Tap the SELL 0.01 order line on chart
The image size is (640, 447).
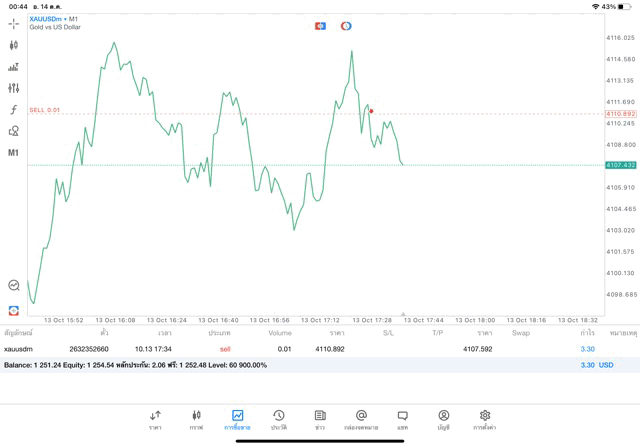pos(45,110)
